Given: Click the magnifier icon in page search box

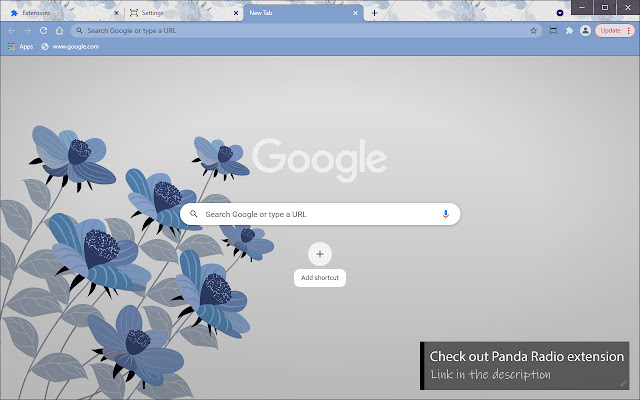Looking at the screenshot, I should (194, 214).
